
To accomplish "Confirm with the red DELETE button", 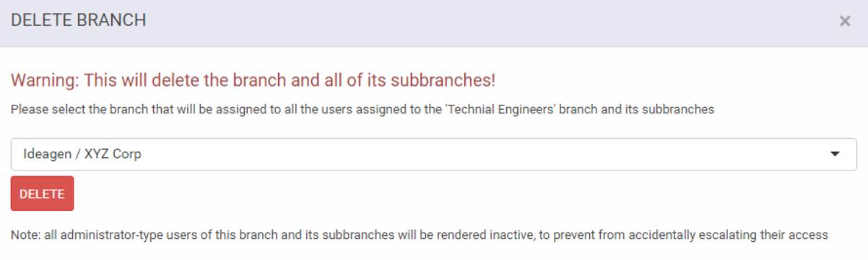I will [42, 194].
